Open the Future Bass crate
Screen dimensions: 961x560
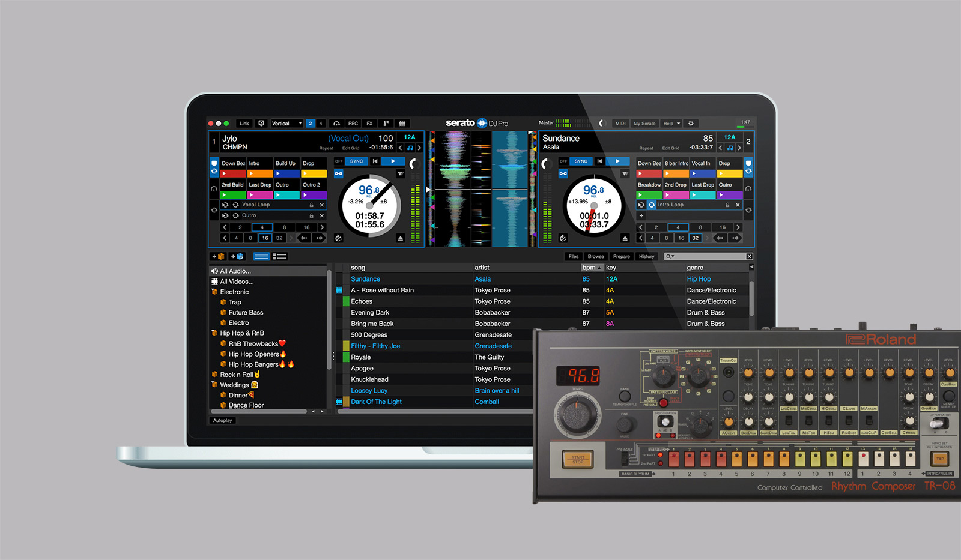point(246,313)
